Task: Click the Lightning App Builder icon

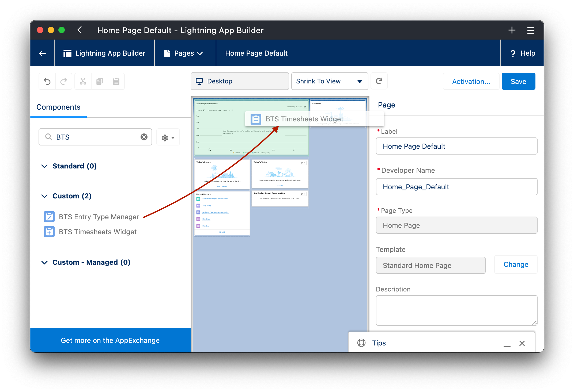Action: pyautogui.click(x=67, y=53)
